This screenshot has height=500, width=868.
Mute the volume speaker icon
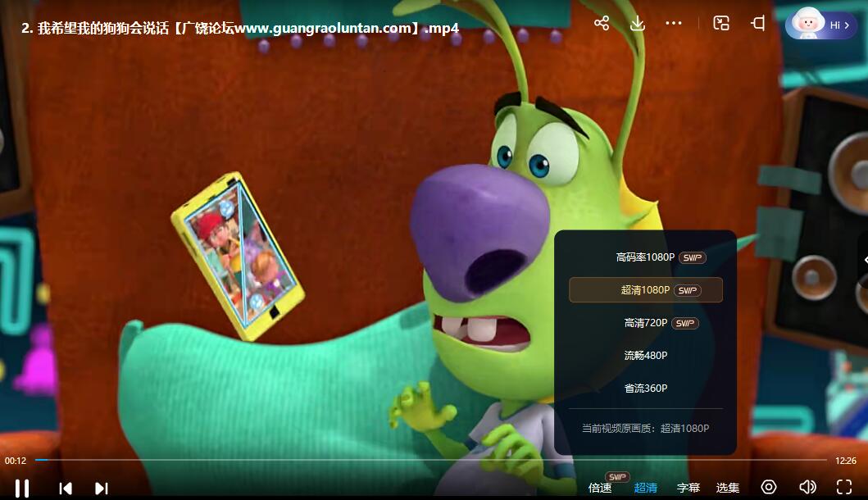(x=807, y=487)
